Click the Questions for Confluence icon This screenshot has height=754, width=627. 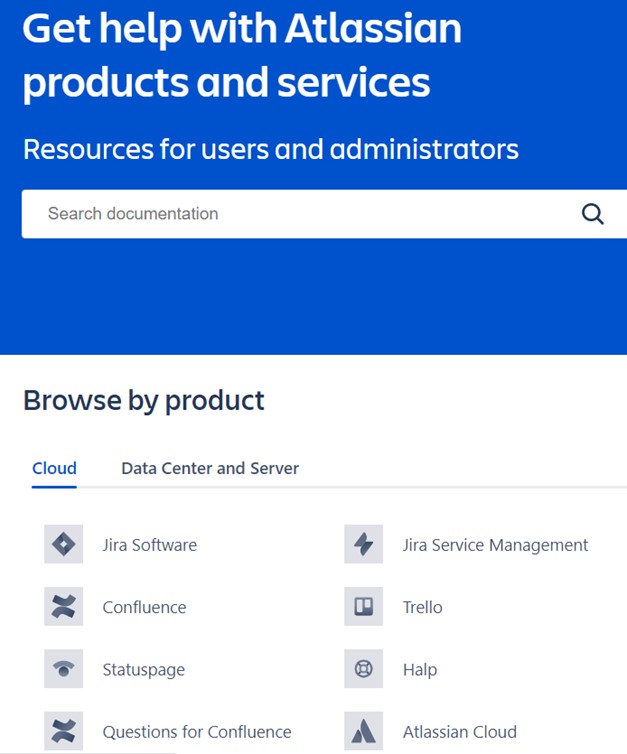pos(63,731)
